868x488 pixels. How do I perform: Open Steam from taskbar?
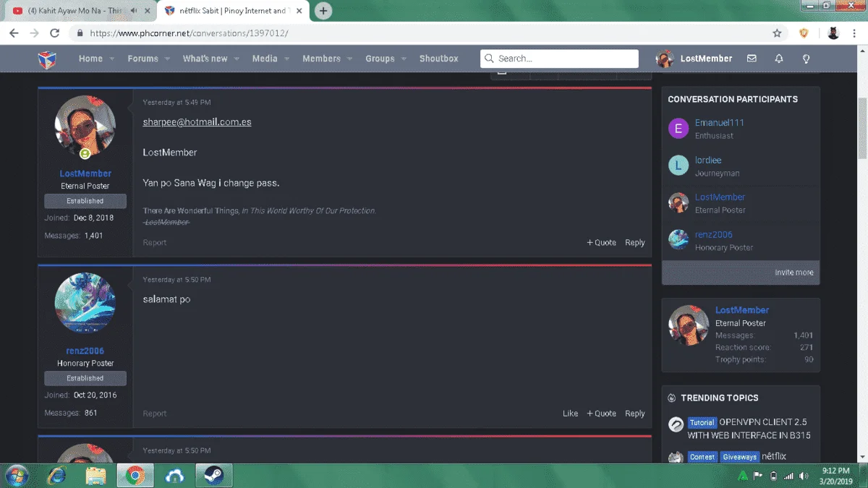pos(213,476)
